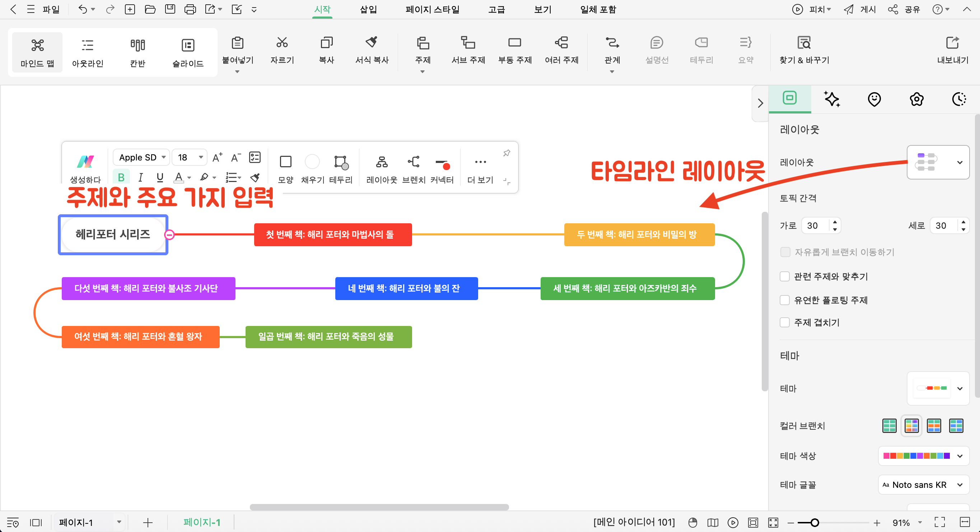Switch to the 삽입 ribbon tab

coord(368,10)
